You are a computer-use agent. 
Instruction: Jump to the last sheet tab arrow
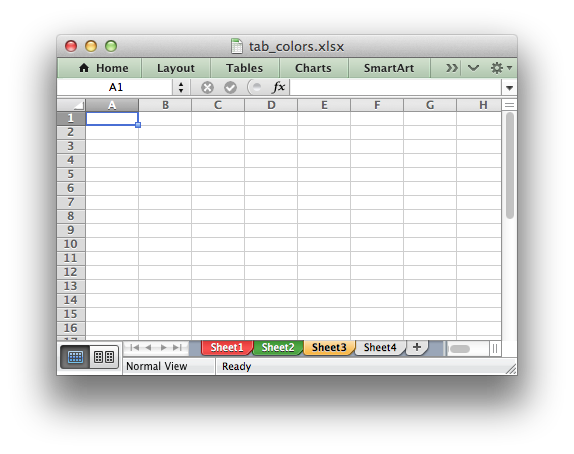177,347
